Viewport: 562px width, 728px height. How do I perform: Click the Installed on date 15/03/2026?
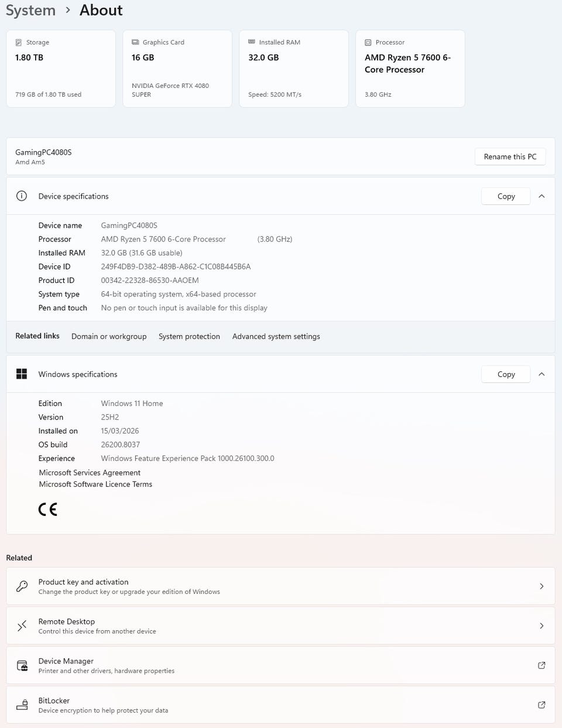click(x=120, y=431)
